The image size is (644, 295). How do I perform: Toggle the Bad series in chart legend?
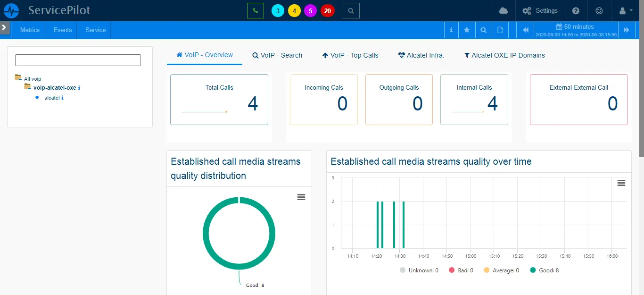click(x=461, y=270)
